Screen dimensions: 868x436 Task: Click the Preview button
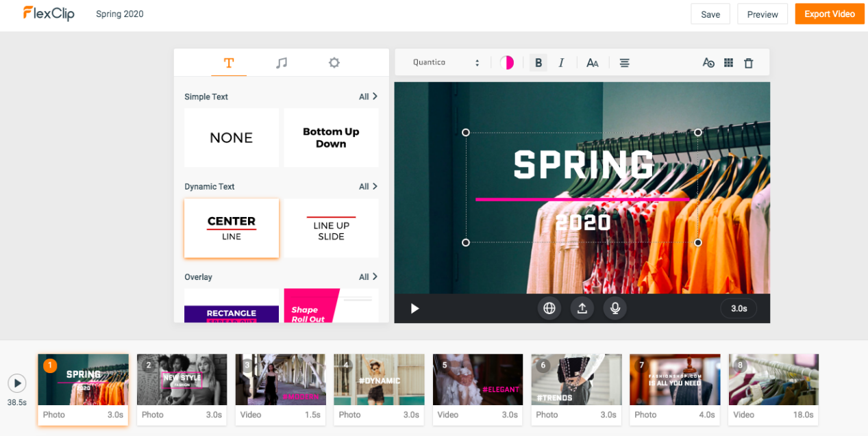point(762,14)
